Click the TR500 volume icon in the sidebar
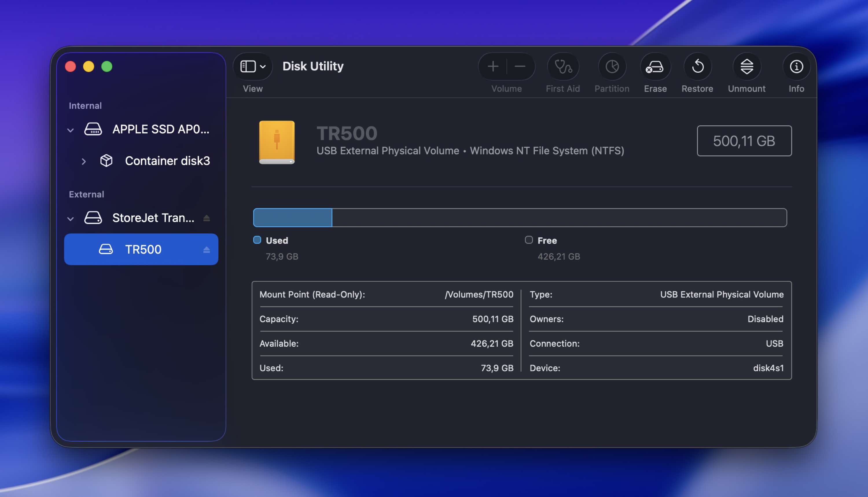This screenshot has width=868, height=497. coord(106,249)
